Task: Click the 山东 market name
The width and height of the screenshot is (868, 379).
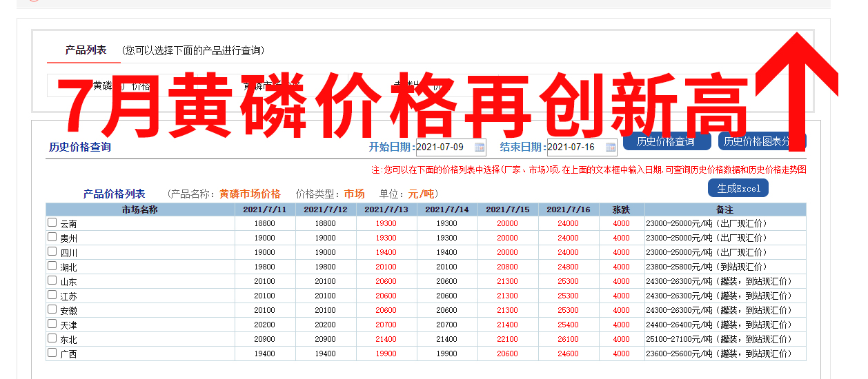Action: (68, 282)
